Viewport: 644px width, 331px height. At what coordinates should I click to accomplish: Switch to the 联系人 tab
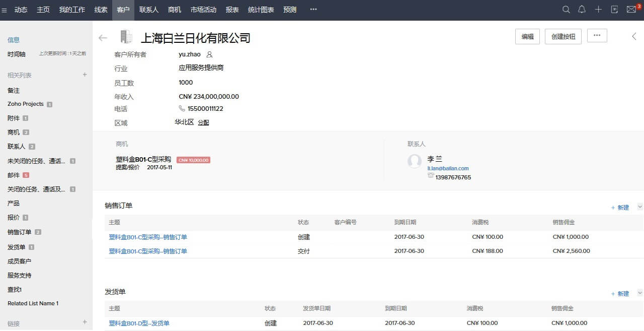(148, 10)
